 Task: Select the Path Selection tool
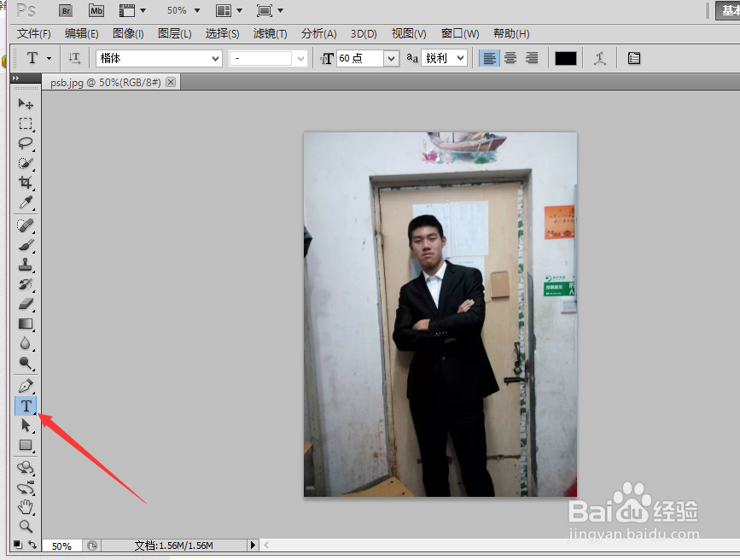[26, 425]
